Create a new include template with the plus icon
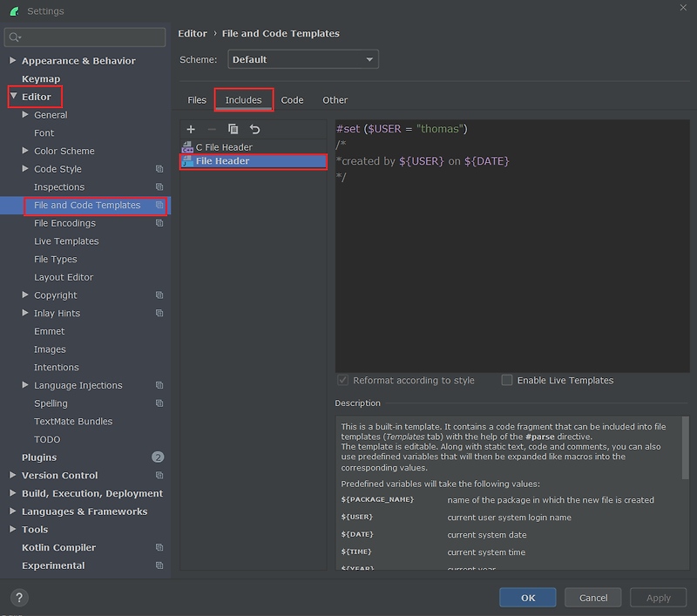Screen dimensions: 697x616 coord(191,129)
